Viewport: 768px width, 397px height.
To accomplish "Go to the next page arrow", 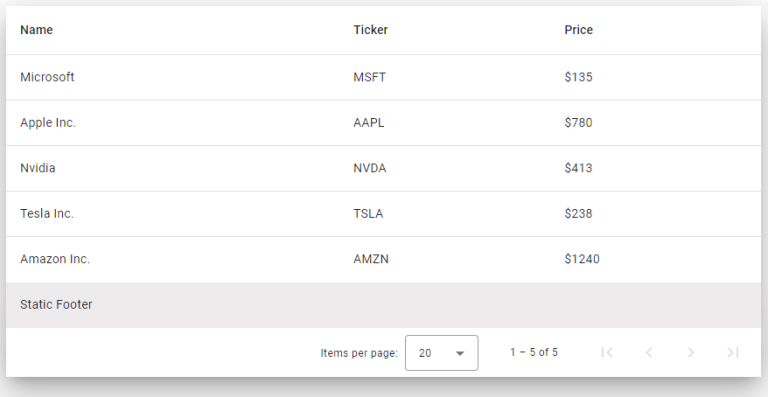I will pos(691,352).
